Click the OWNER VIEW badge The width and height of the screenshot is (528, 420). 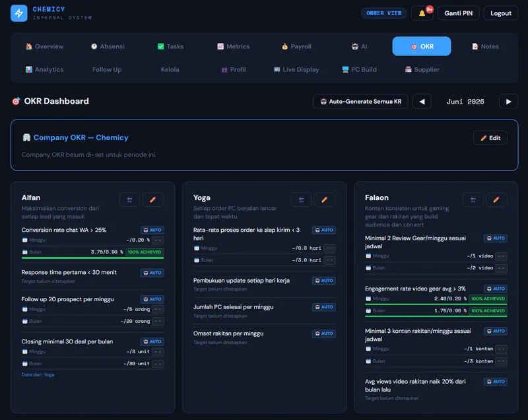(384, 13)
